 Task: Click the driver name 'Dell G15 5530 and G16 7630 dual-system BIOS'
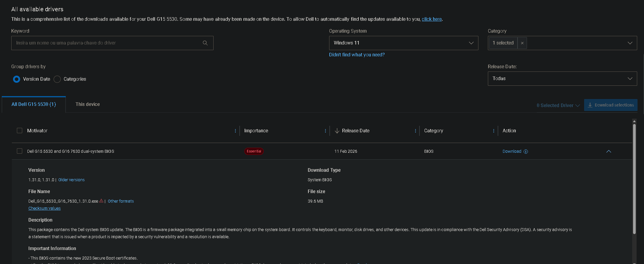click(x=71, y=151)
